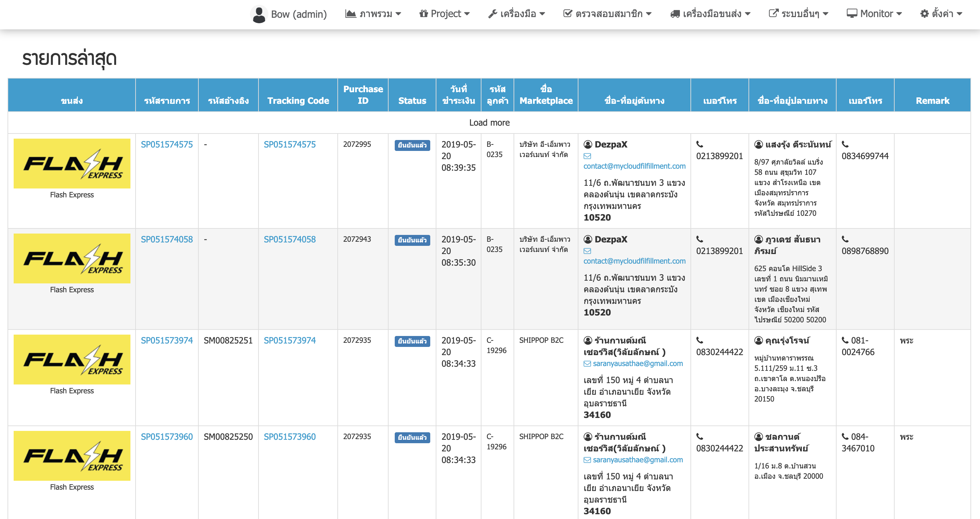Click person icon next to คุณรุ่งโรจน์
Viewport: 980px width, 519px height.
pyautogui.click(x=758, y=340)
